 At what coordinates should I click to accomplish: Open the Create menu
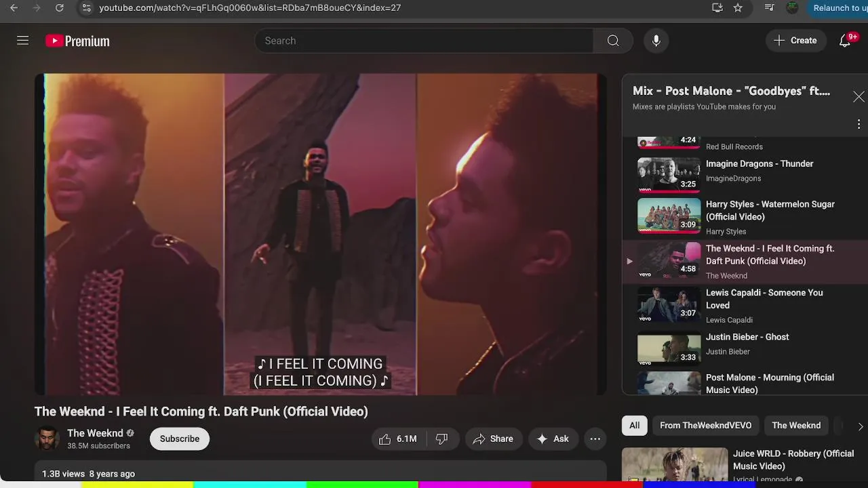coord(795,41)
